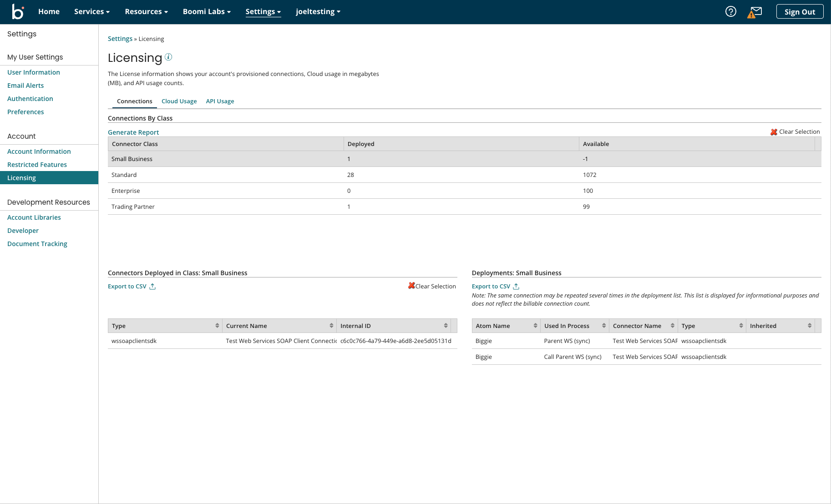Open Restricted Features in sidebar
Viewport: 831px width, 504px height.
click(x=37, y=165)
